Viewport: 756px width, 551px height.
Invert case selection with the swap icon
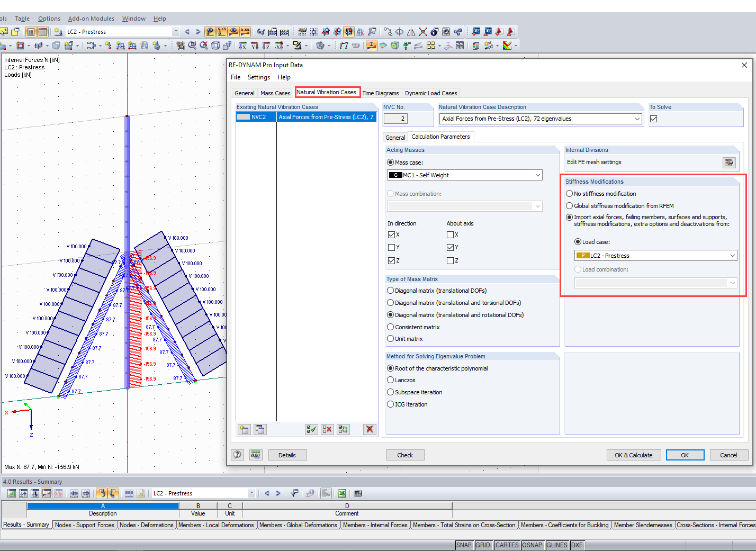(343, 429)
